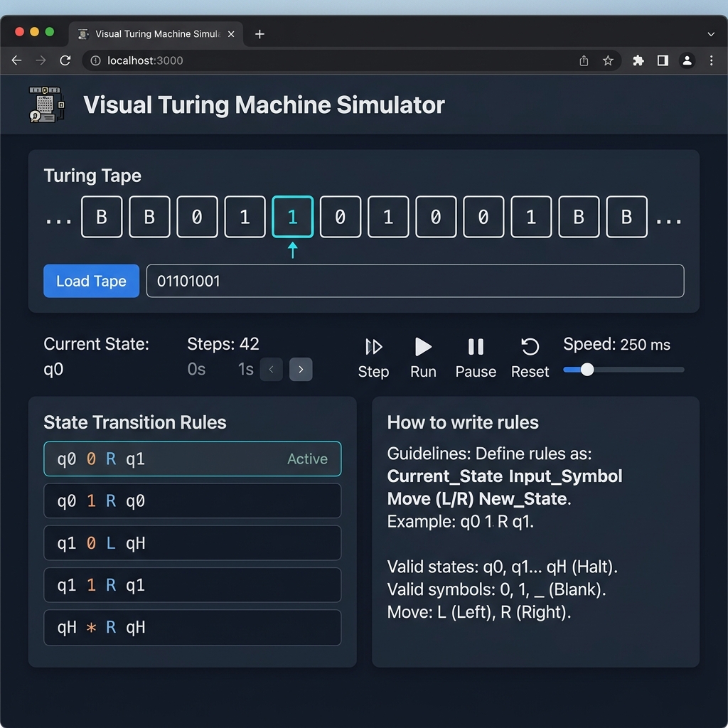Select rule q1 0 L qH

point(192,542)
